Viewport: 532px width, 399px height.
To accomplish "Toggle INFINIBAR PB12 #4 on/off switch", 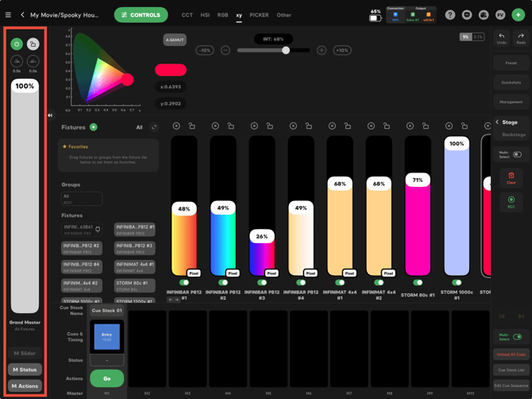I will click(301, 282).
